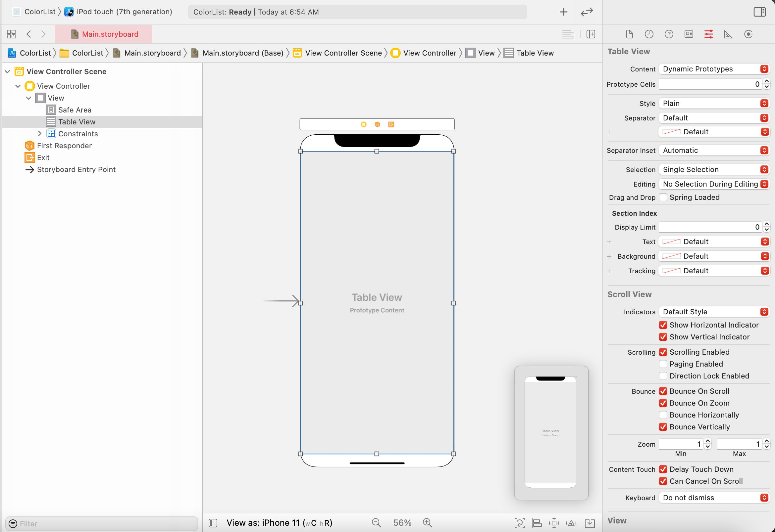Viewport: 775px width, 532px height.
Task: Open the Identity inspector icon
Action: click(689, 34)
